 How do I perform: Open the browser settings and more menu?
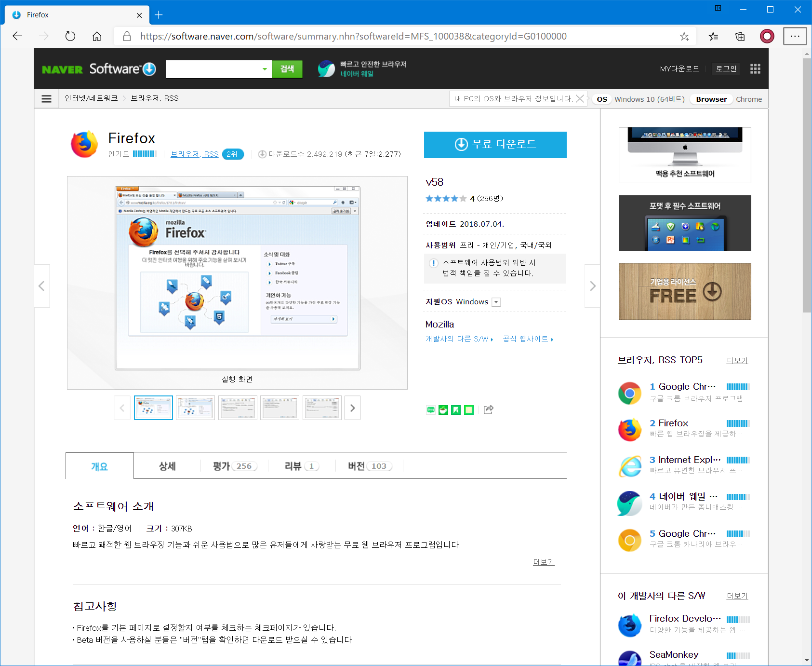click(795, 36)
